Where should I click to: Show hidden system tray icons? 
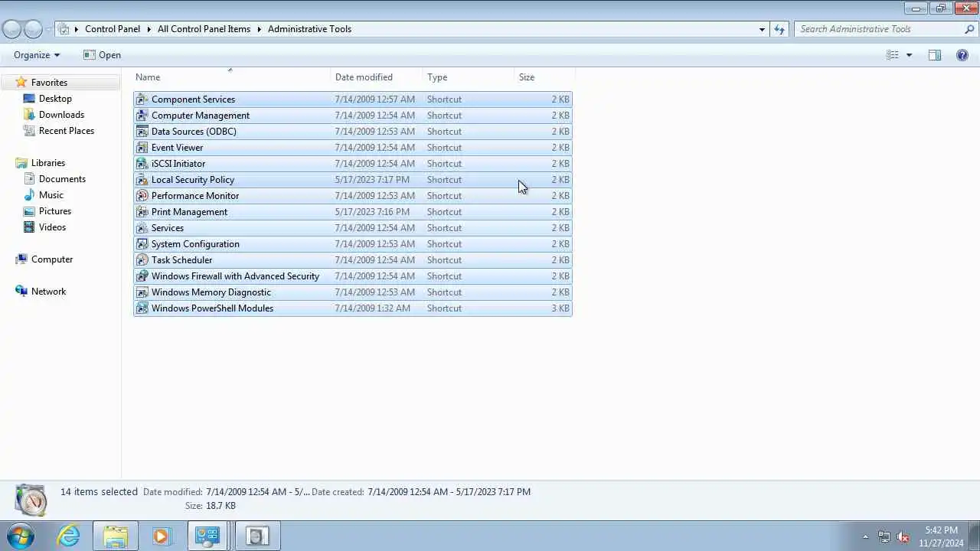point(865,536)
